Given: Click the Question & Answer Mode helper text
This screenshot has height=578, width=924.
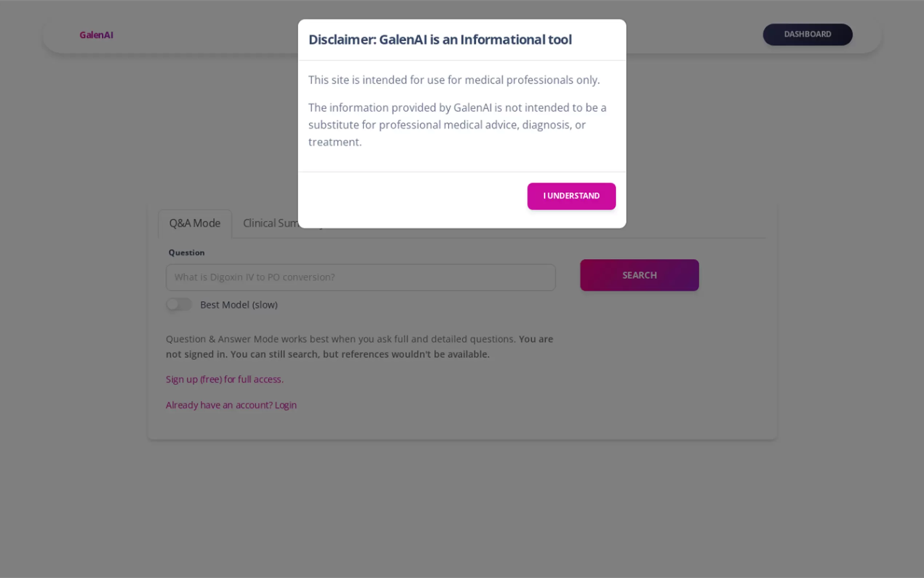Looking at the screenshot, I should 340,339.
